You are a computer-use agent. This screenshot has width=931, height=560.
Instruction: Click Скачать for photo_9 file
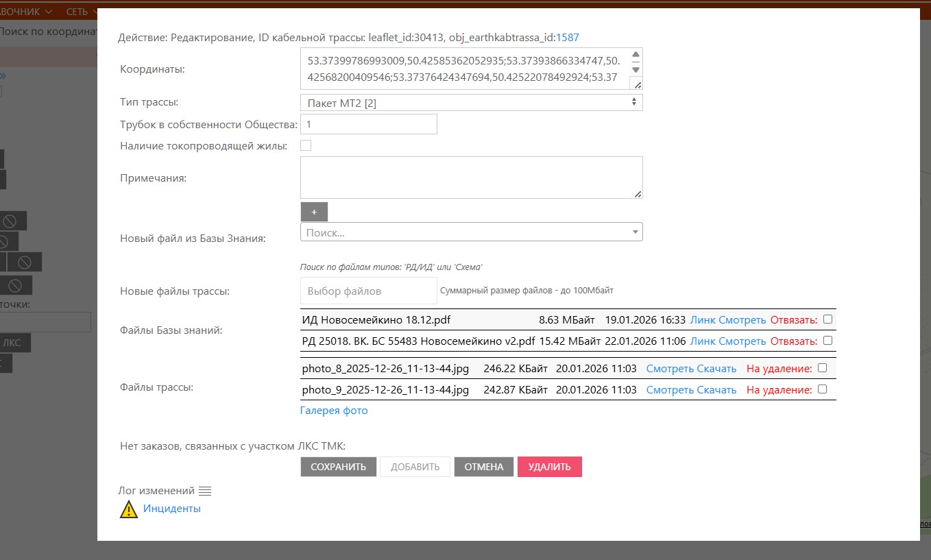click(x=716, y=390)
